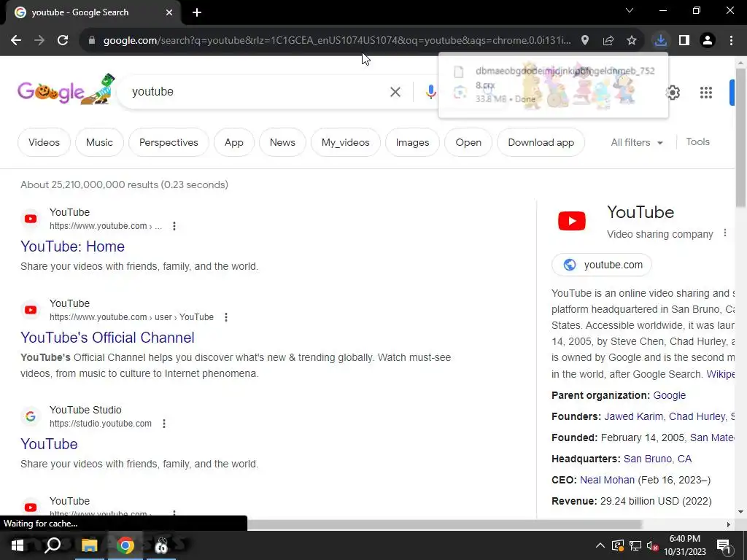
Task: Open the Google apps grid icon
Action: pos(706,93)
